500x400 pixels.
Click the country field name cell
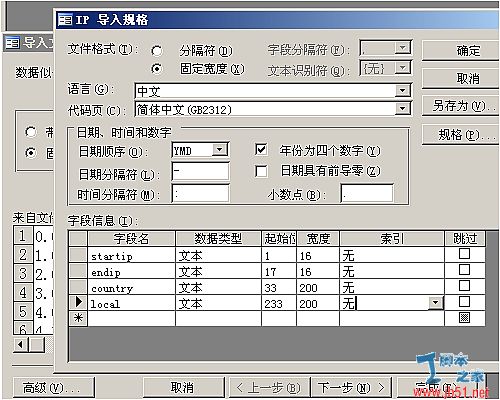(132, 287)
